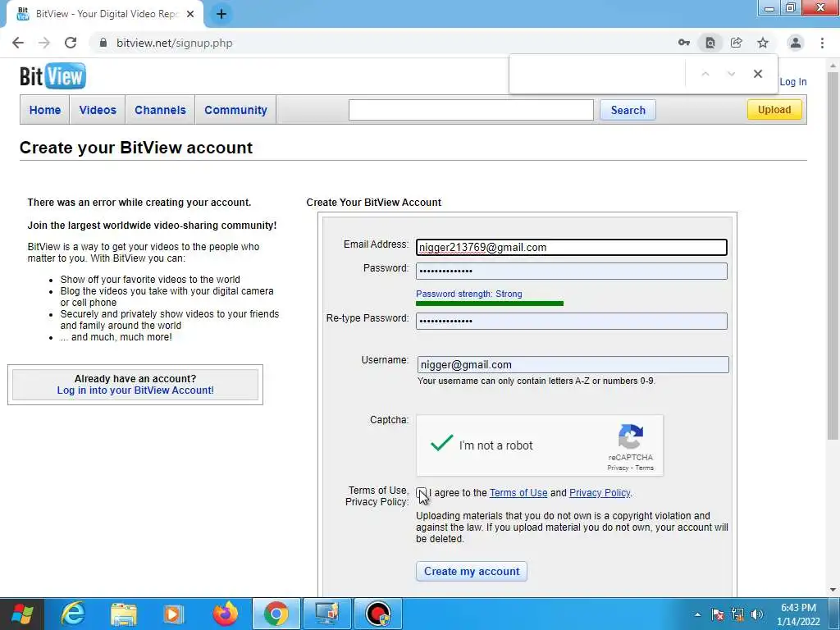
Task: Click the BitView logo
Action: click(x=52, y=76)
